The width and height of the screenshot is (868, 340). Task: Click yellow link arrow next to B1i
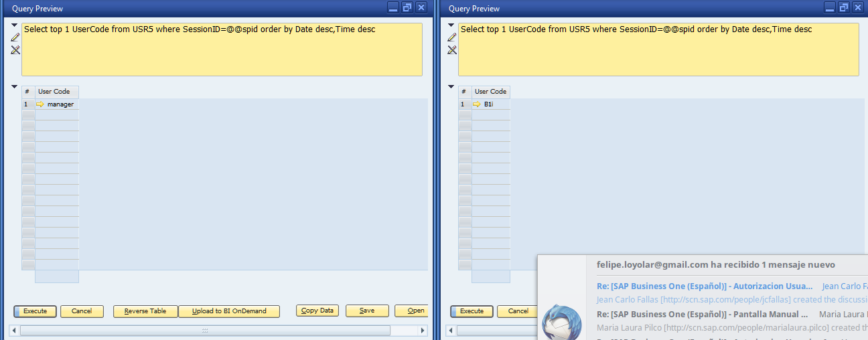click(x=477, y=104)
